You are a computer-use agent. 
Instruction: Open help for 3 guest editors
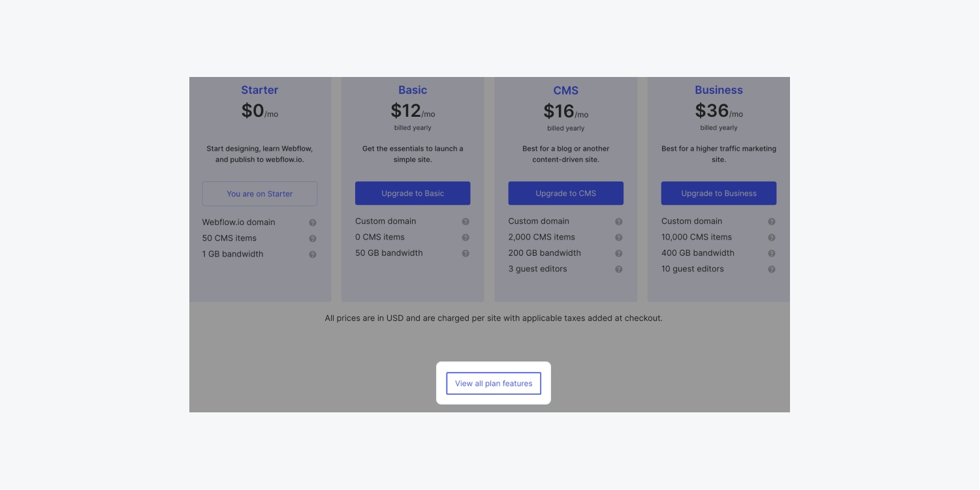point(619,269)
